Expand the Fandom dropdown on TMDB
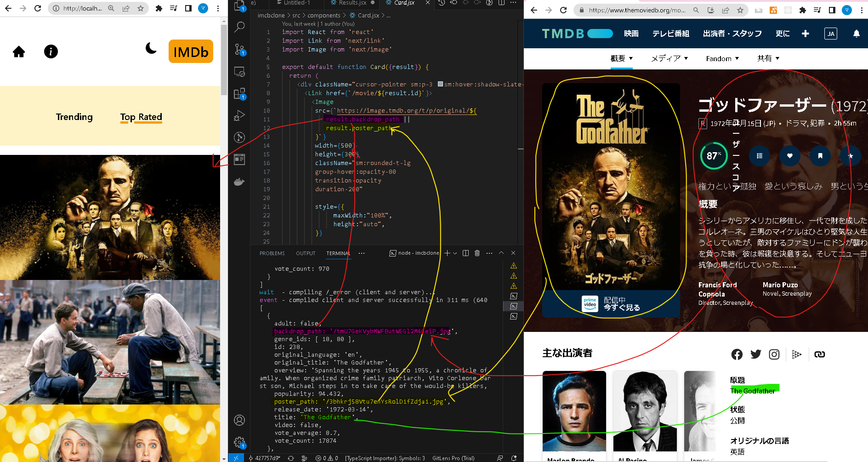Image resolution: width=868 pixels, height=462 pixels. point(723,58)
